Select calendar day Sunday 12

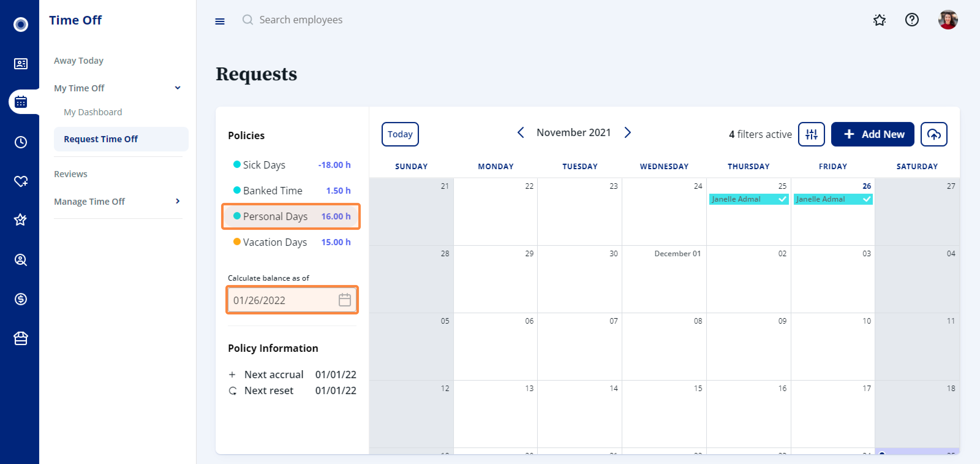tap(411, 414)
